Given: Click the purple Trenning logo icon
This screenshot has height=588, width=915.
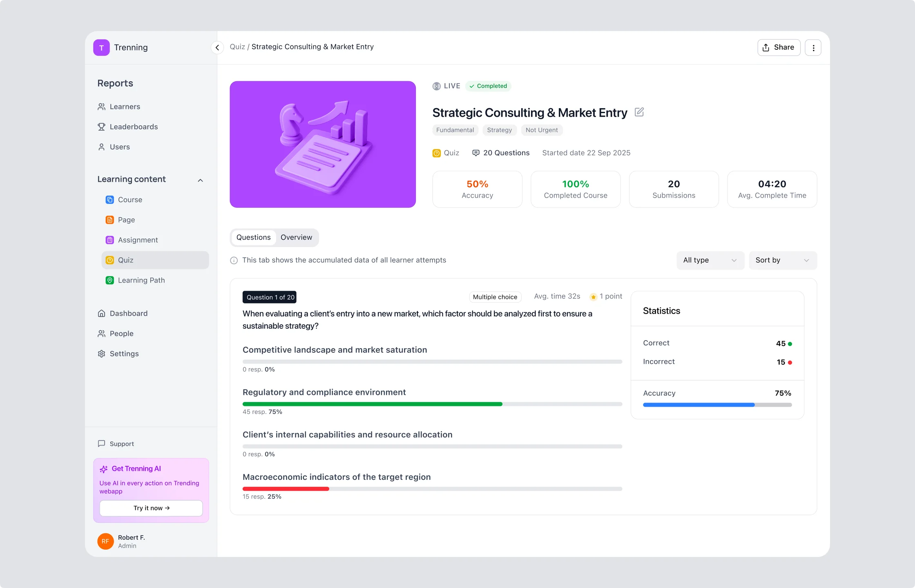Looking at the screenshot, I should (x=101, y=47).
